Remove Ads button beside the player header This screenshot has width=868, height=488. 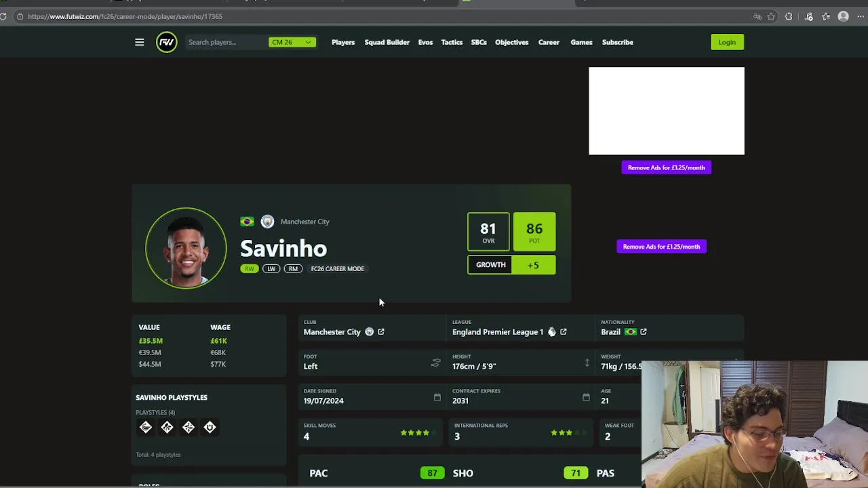pos(661,247)
